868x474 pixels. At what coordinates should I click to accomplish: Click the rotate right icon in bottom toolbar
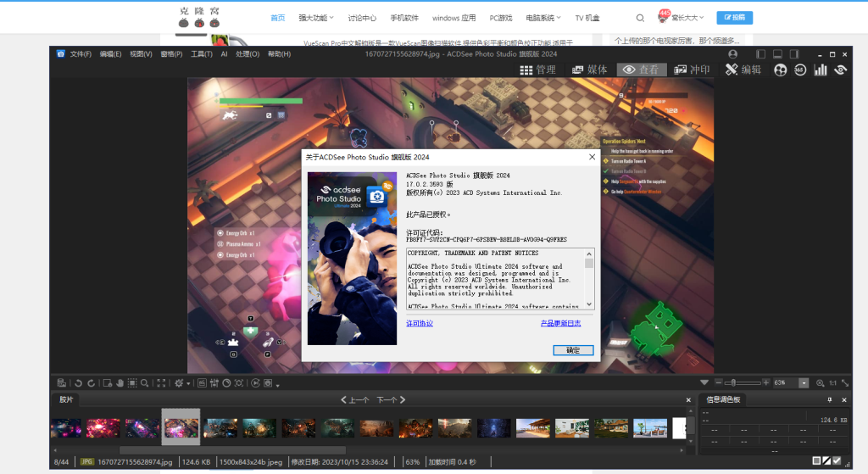(92, 383)
